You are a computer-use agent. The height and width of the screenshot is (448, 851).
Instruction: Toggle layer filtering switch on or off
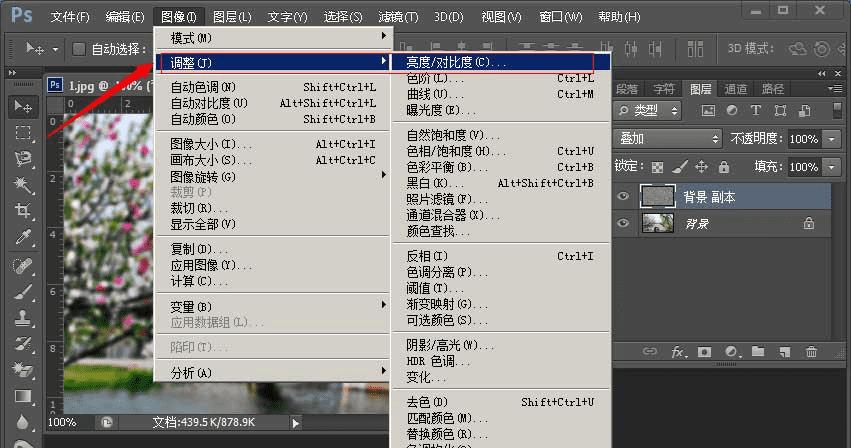tap(837, 110)
